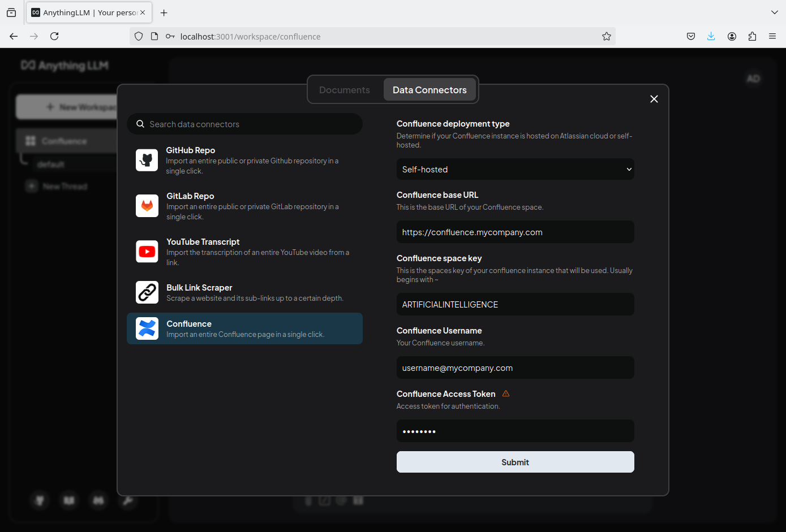
Task: Go back in browser history
Action: point(14,36)
